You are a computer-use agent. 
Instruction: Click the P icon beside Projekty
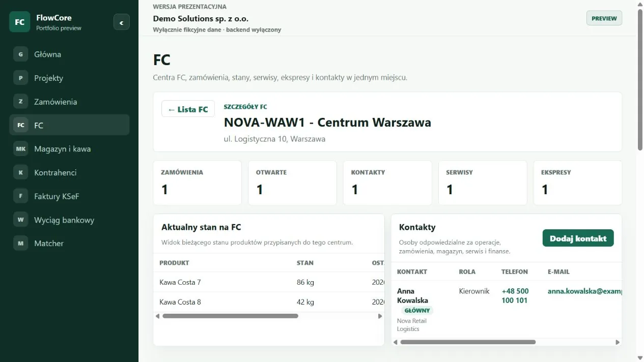point(20,78)
